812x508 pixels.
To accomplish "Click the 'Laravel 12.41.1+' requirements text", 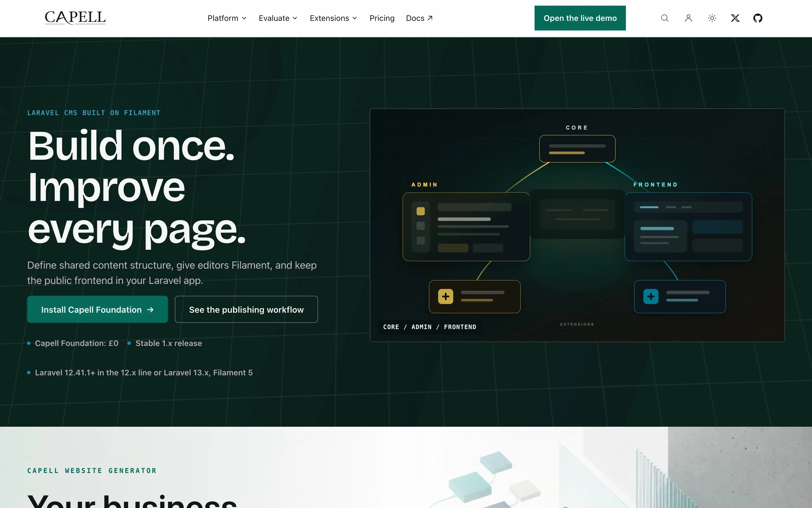I will (x=144, y=373).
